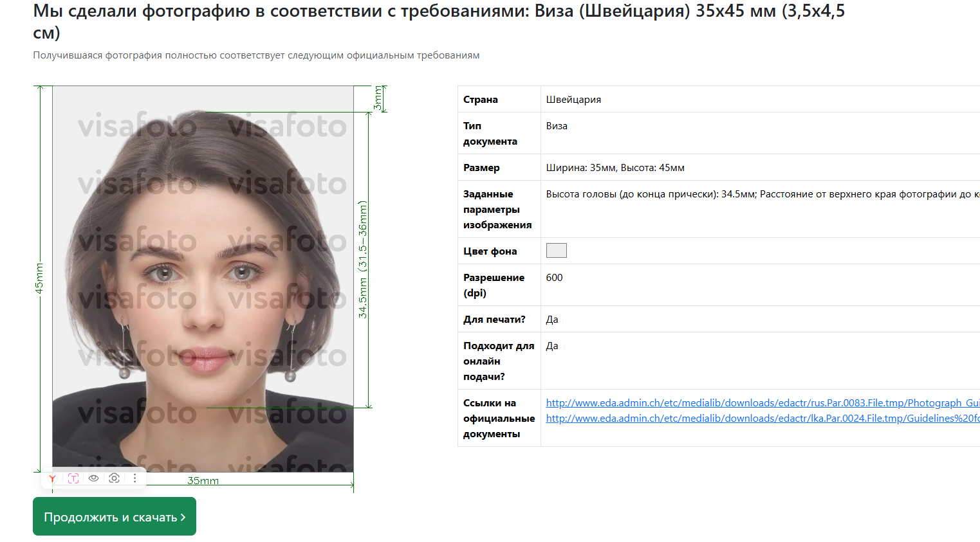Click the Подходит для онлайн подачи? label

coord(499,361)
